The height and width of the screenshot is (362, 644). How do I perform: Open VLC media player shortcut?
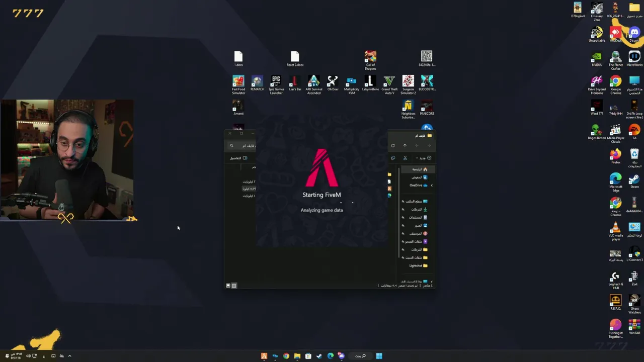(616, 231)
